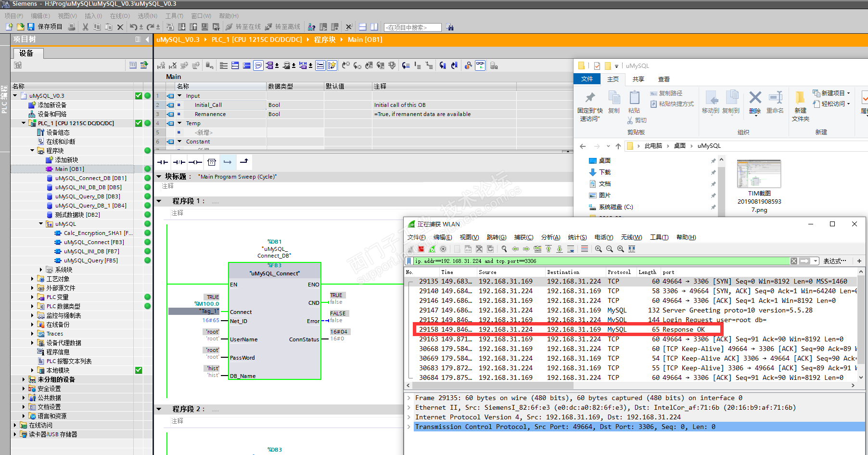The image size is (868, 455).
Task: Click the download-to-device icon
Action: pyautogui.click(x=182, y=27)
